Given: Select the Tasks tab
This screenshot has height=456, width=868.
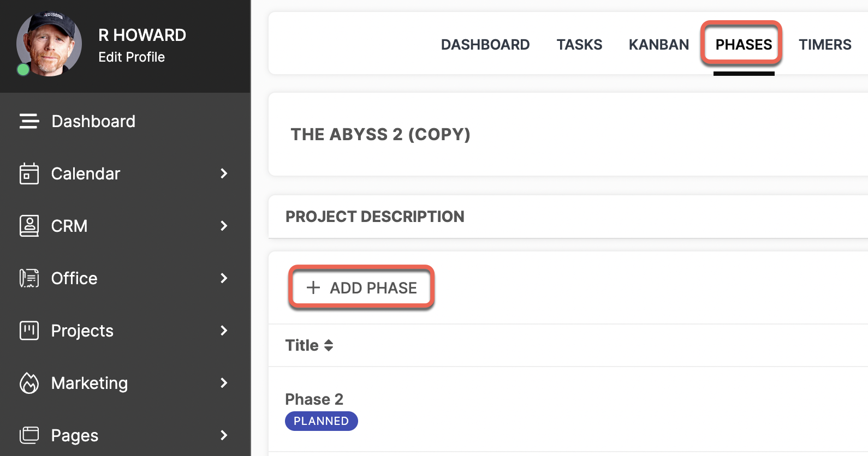Looking at the screenshot, I should [x=579, y=45].
